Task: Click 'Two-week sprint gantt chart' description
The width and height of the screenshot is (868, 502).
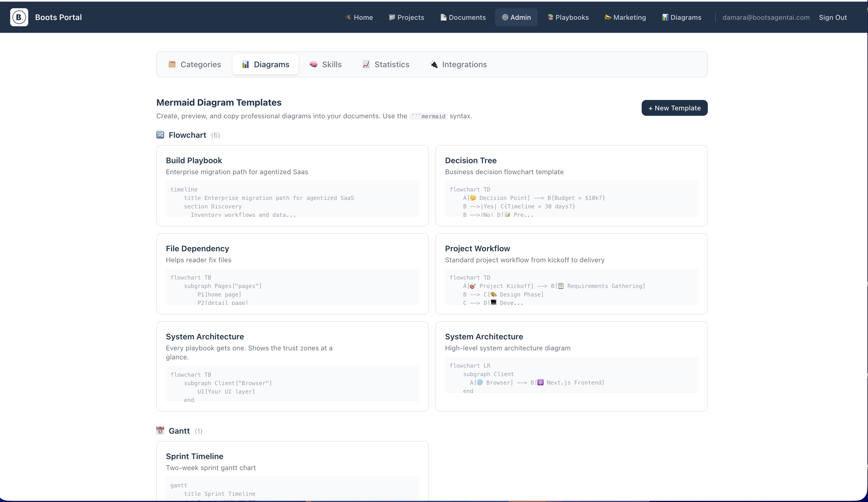Action: [x=211, y=468]
